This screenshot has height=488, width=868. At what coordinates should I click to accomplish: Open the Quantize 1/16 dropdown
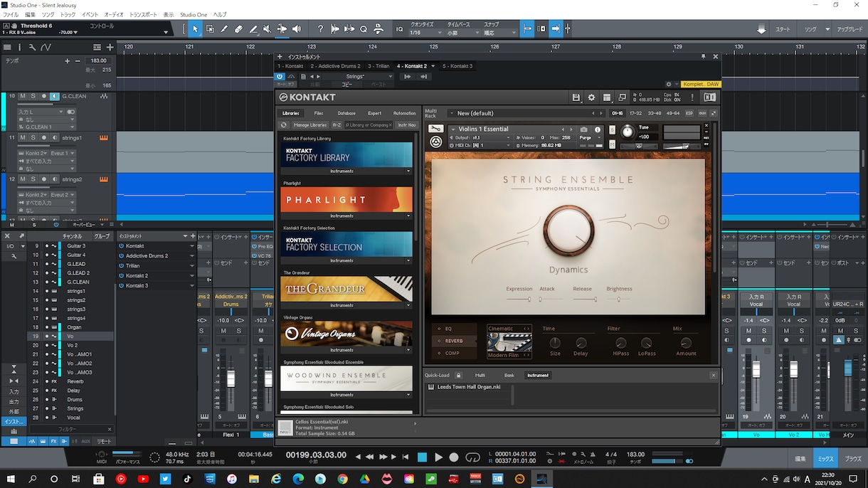427,33
